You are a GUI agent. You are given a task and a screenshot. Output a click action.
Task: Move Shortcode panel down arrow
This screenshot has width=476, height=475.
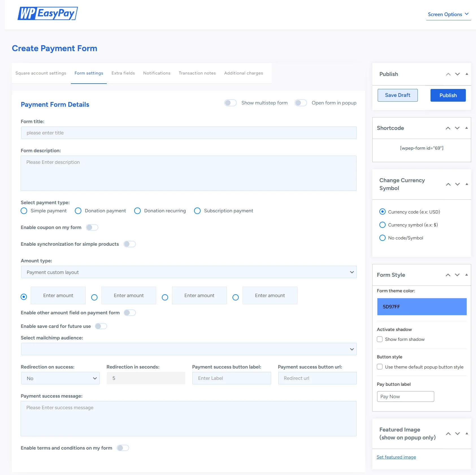coord(457,128)
